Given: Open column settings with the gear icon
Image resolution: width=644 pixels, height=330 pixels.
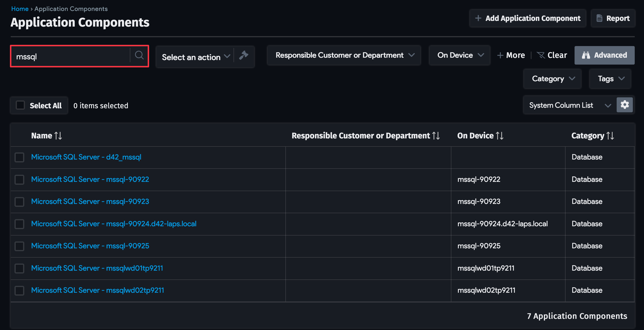Looking at the screenshot, I should click(x=624, y=105).
